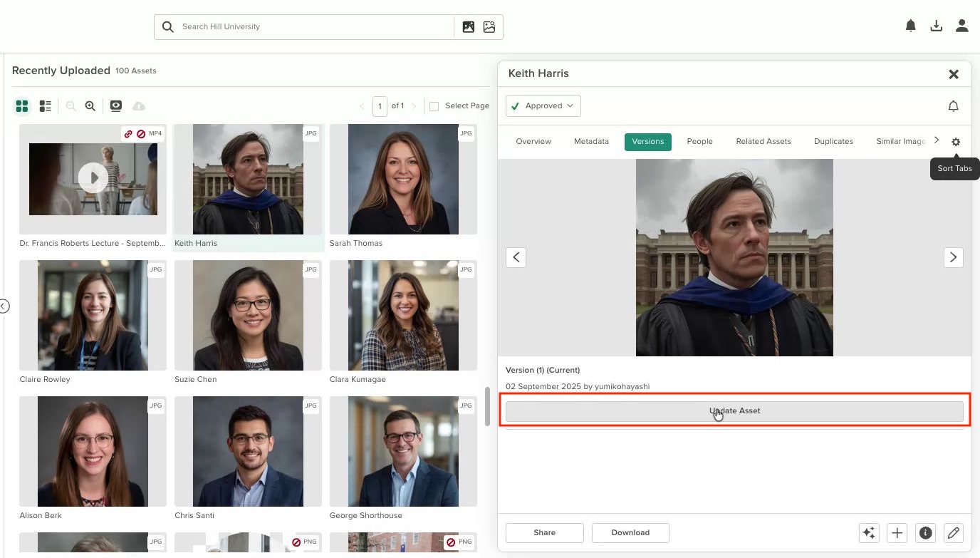980x558 pixels.
Task: Tick the Select Page checkbox
Action: 434,106
